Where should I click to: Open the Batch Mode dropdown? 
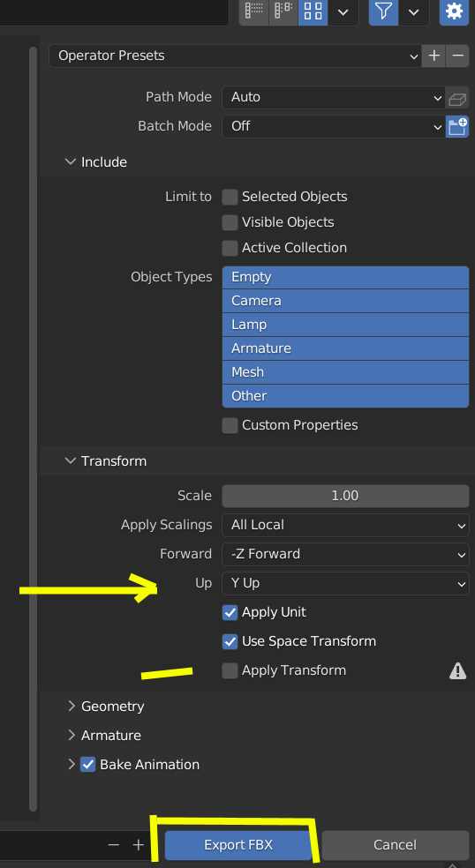[x=333, y=127]
